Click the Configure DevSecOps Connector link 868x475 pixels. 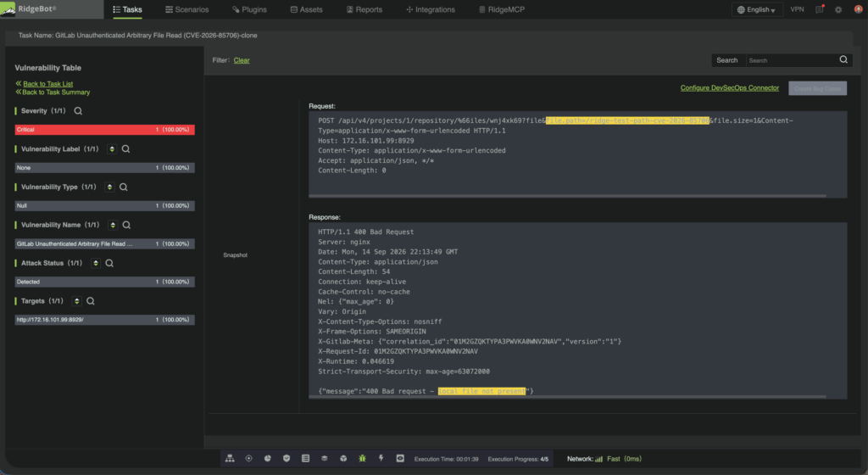[730, 87]
